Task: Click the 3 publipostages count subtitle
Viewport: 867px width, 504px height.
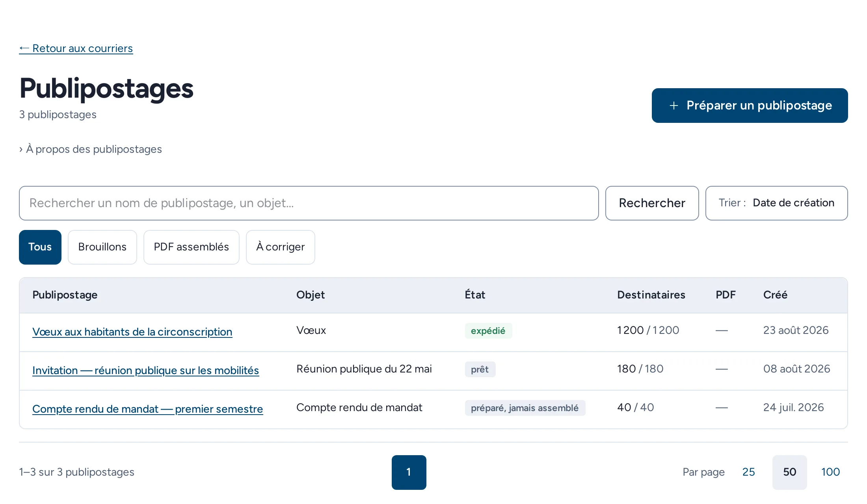Action: (58, 115)
